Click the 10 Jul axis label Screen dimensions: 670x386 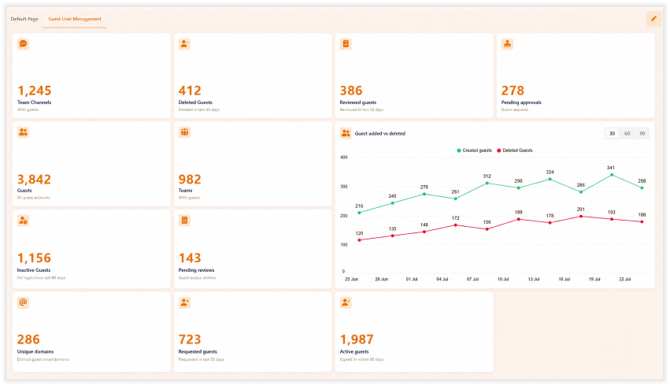(x=503, y=279)
